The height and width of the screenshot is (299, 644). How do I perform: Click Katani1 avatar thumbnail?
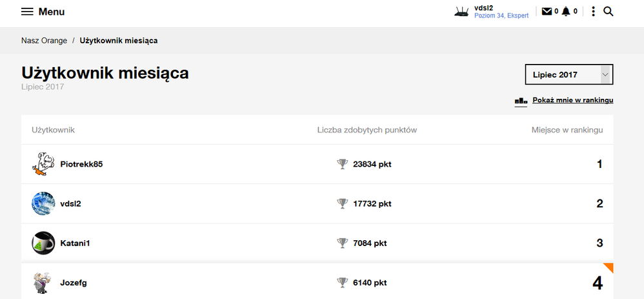(x=43, y=243)
